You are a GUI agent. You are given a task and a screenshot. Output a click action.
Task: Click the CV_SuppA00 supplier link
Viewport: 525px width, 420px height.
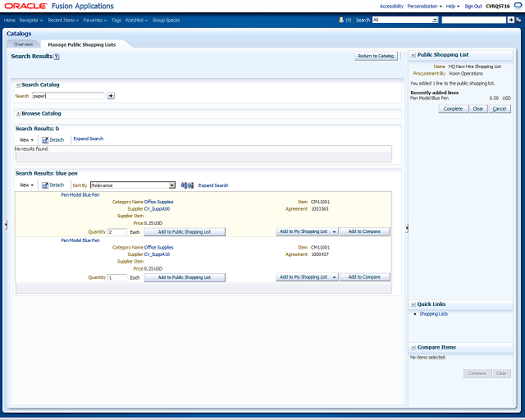[x=157, y=209]
